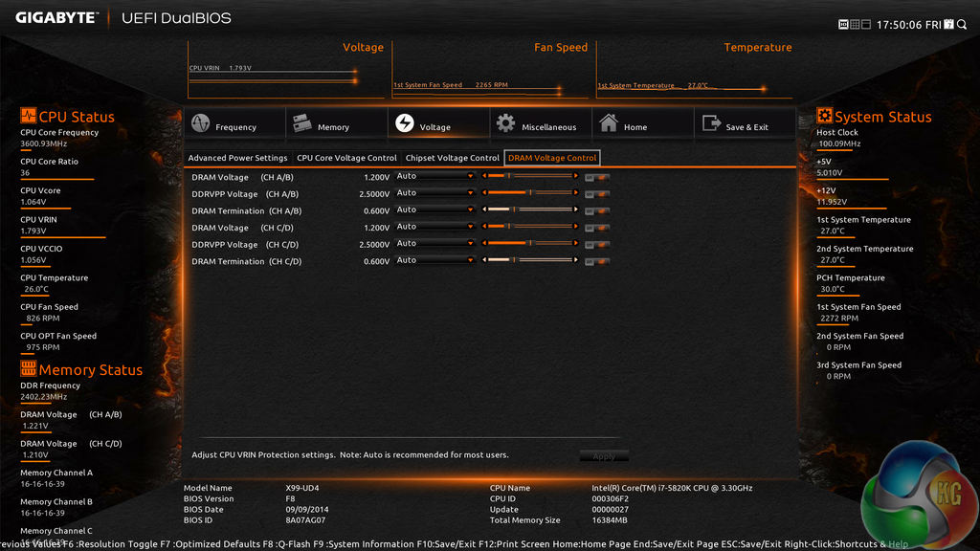Click the DRAM Voltage (CH A/B) slider handle
980x551 pixels.
(x=509, y=176)
